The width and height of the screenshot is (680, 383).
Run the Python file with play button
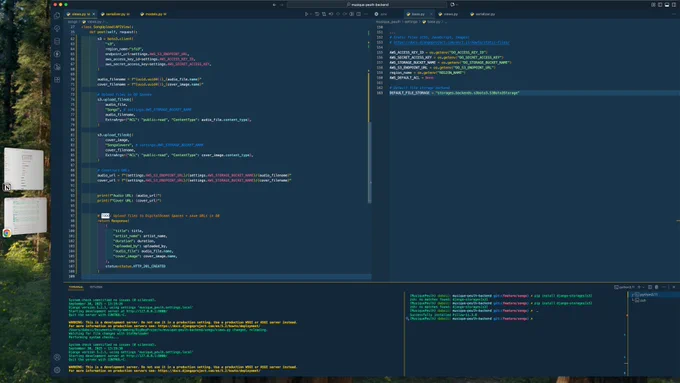tap(306, 14)
